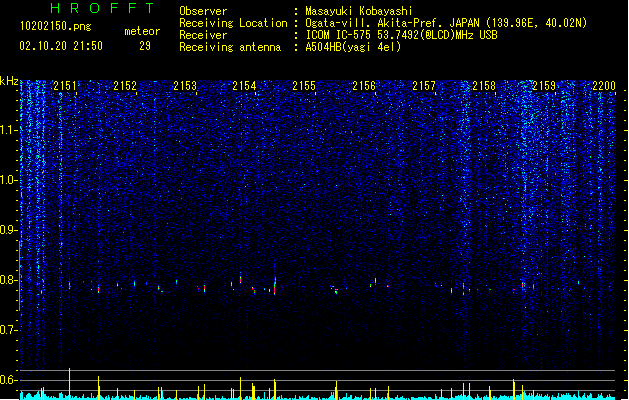629x400 pixels.
Task: Click the 1.1 kHz axis label
Action: [x=8, y=130]
